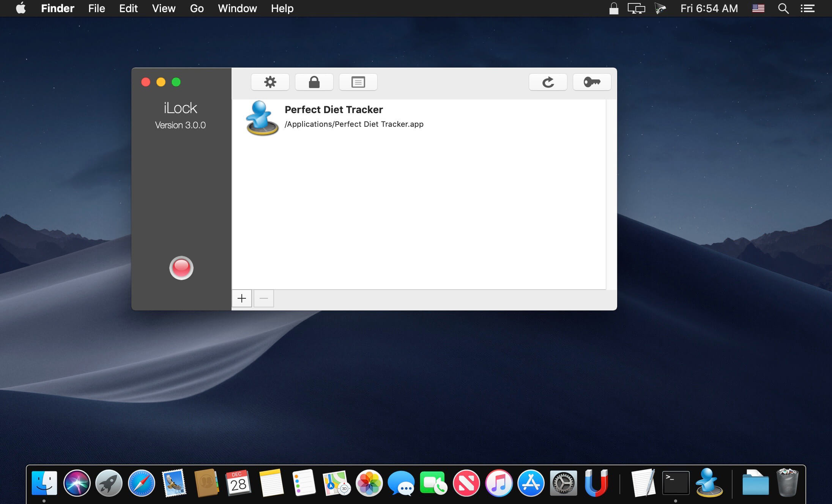Open the Help menu

(x=282, y=8)
